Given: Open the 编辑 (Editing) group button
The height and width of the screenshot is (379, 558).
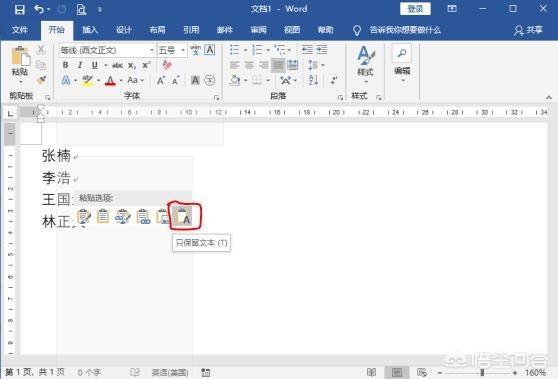Looking at the screenshot, I should [x=402, y=63].
